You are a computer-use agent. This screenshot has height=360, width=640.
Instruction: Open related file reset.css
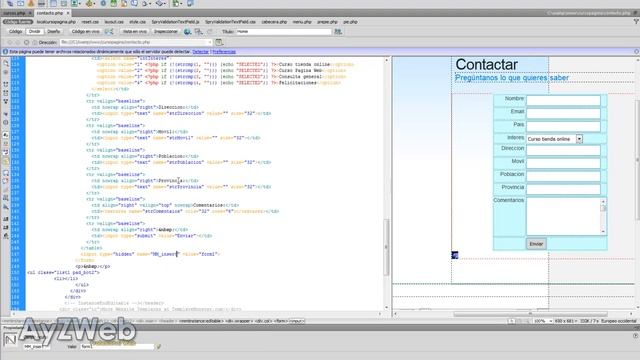click(x=90, y=22)
